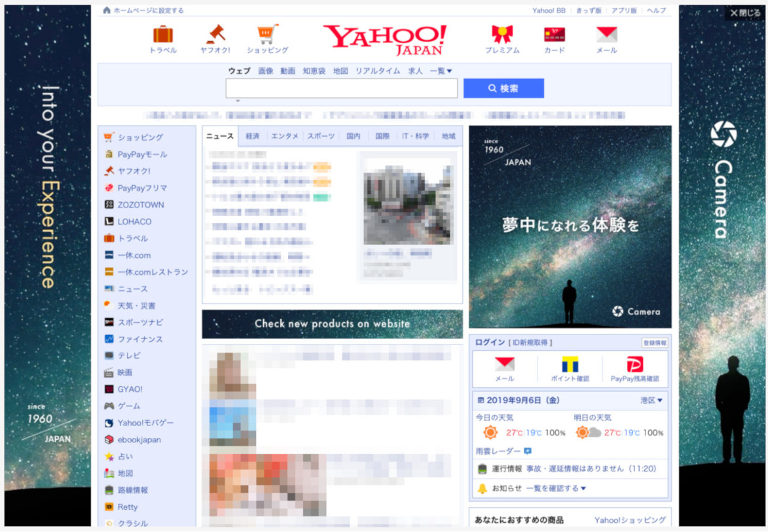
Task: Select the 画像 search category
Action: pos(265,71)
